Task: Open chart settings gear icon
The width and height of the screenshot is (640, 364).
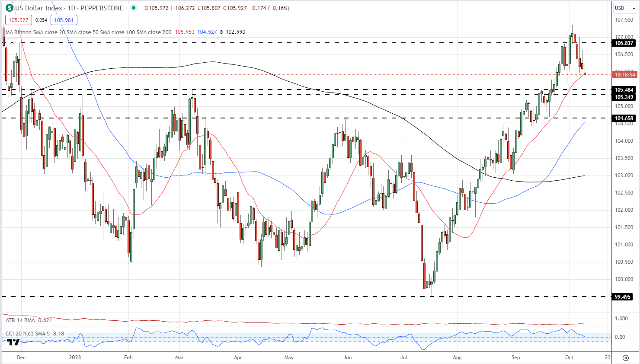Action: pos(625,358)
